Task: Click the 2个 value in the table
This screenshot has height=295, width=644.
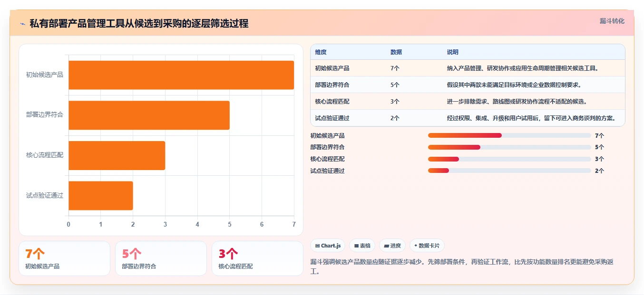Action: 395,118
